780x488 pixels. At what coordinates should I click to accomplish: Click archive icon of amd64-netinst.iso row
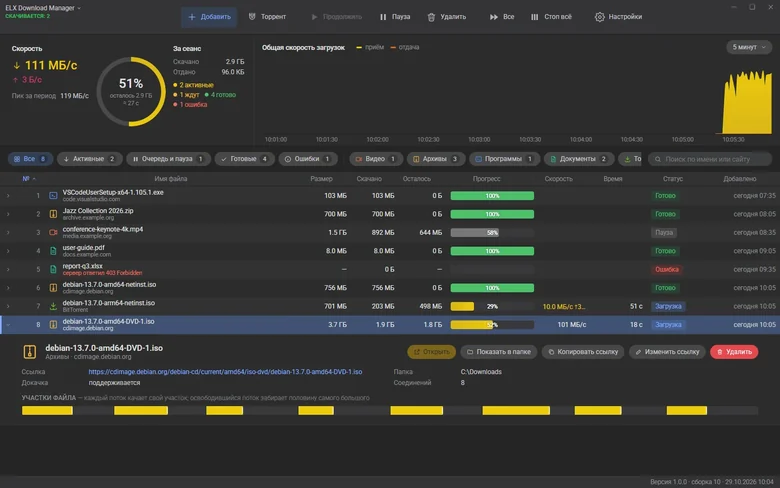[x=53, y=288]
